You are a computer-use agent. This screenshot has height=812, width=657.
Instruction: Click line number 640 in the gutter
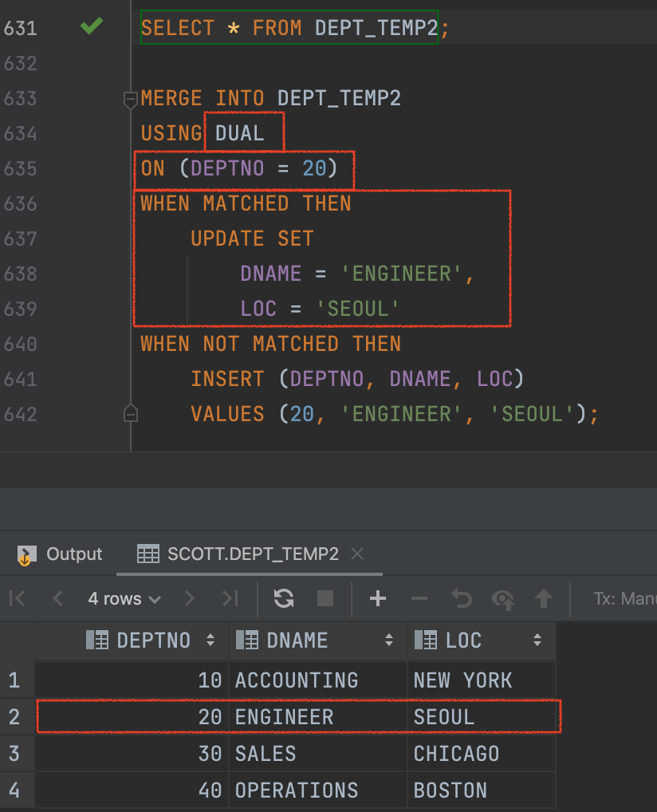point(20,345)
